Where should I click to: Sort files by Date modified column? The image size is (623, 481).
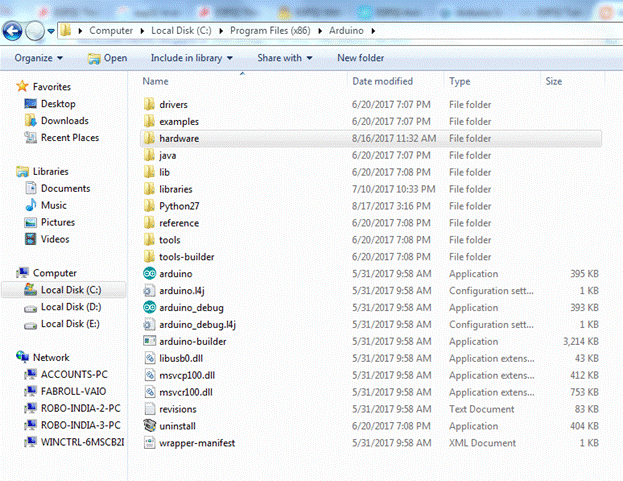pos(383,81)
